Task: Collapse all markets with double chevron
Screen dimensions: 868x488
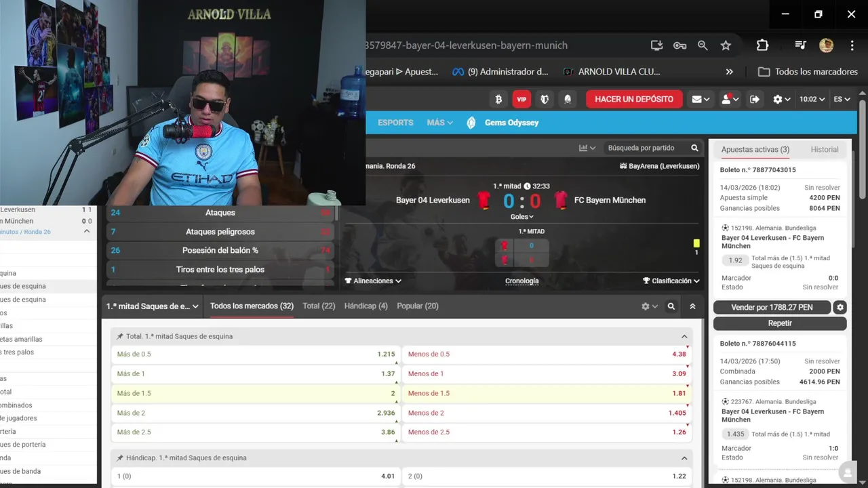Action: click(692, 306)
